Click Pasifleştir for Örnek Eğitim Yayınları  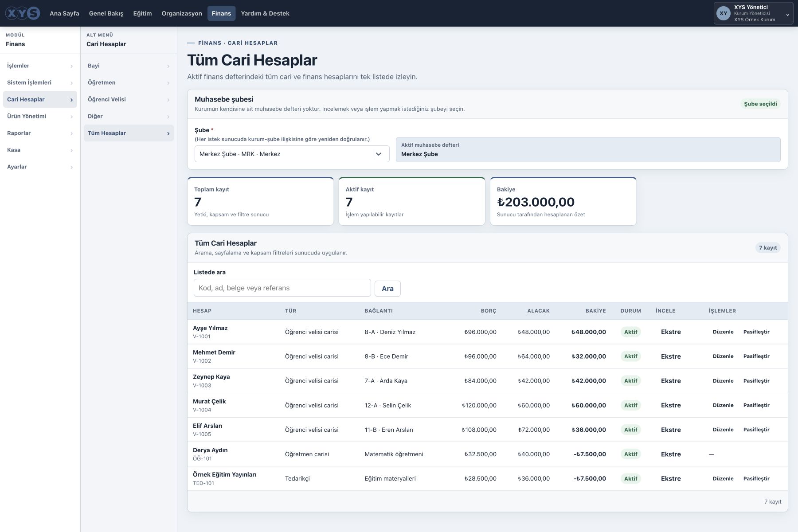coord(756,478)
